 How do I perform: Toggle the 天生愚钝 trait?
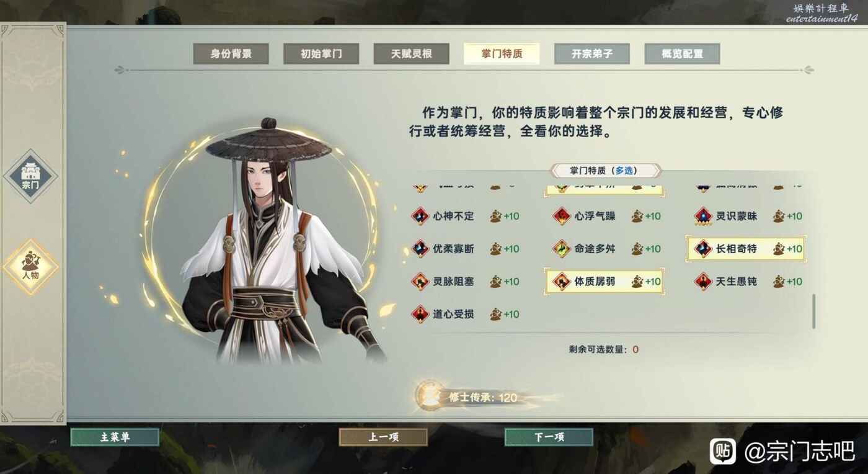tap(748, 281)
